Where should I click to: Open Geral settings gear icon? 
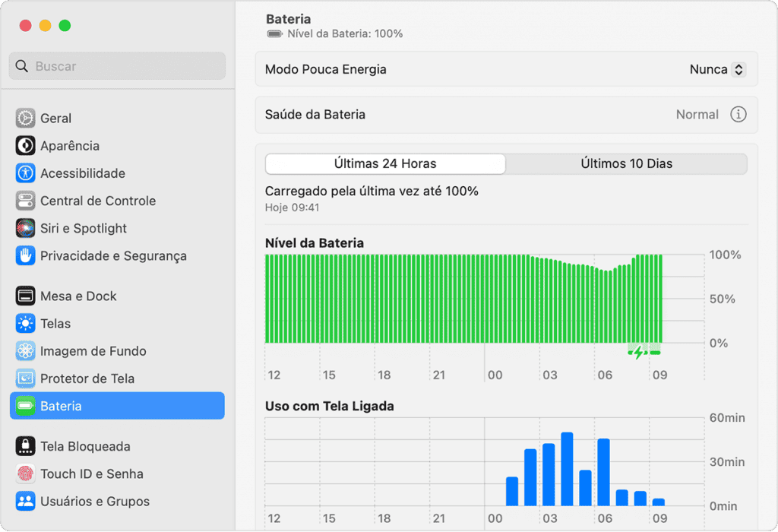coord(25,118)
